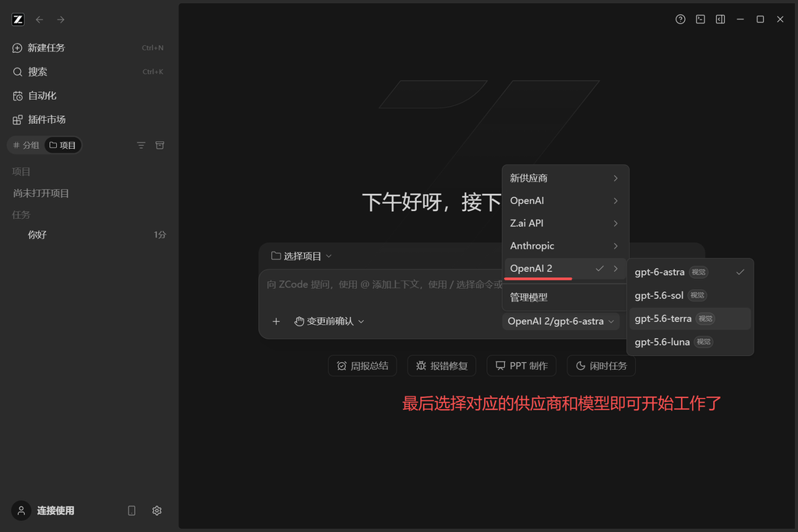Viewport: 798px width, 532px height.
Task: Go forward with the right arrow
Action: click(x=61, y=19)
